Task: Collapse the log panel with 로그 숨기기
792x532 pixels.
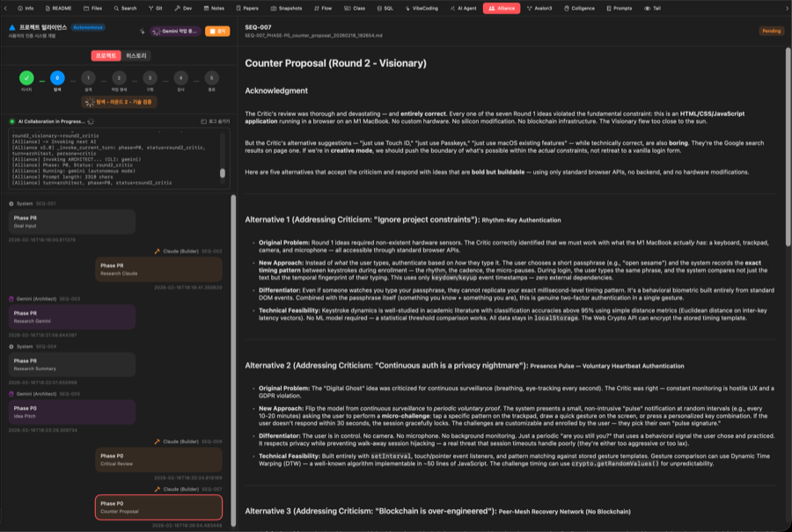Action: 215,121
